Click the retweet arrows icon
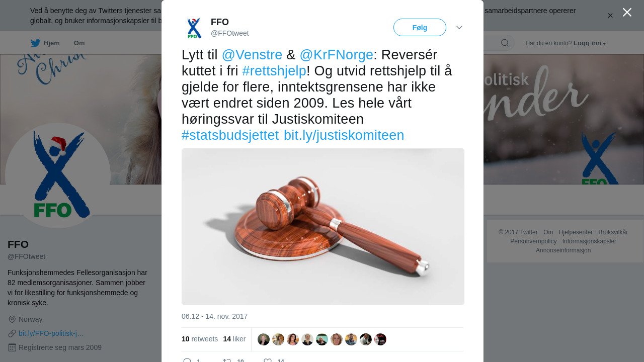Viewport: 644px width, 362px height. 227,360
